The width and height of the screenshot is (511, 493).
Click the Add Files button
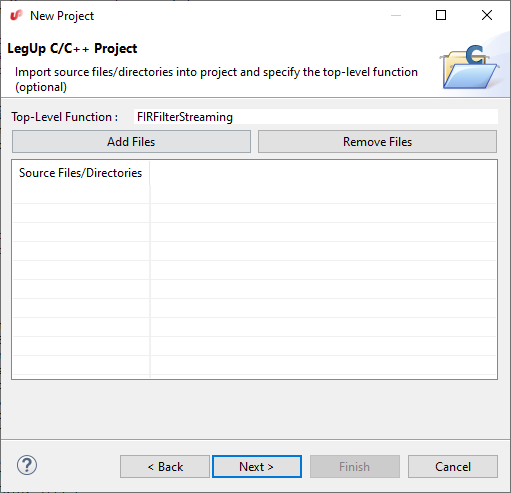click(131, 142)
